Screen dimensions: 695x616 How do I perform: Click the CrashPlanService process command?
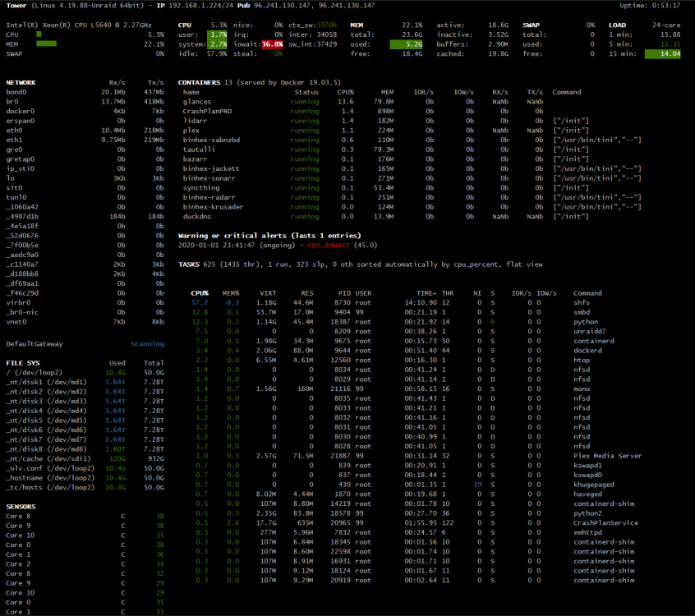tap(606, 523)
